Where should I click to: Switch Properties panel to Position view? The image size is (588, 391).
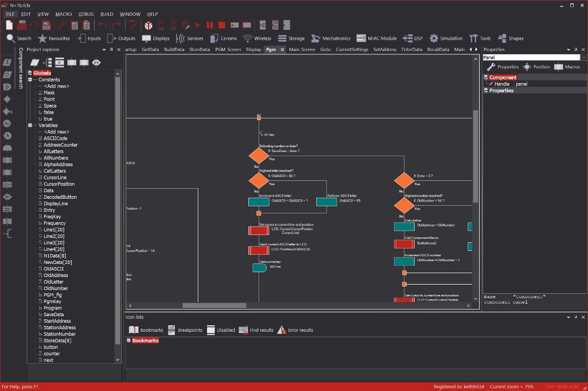coord(536,67)
